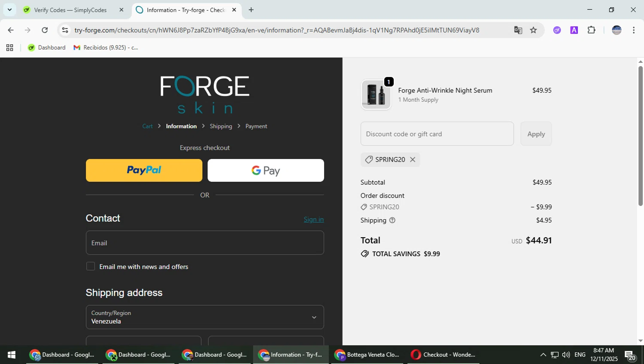Viewport: 644px width, 364px height.
Task: Switch ENG input language
Action: (x=580, y=355)
